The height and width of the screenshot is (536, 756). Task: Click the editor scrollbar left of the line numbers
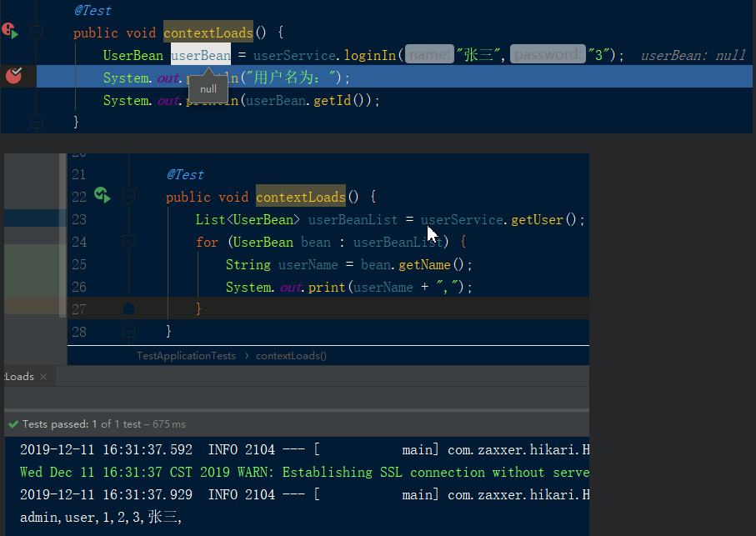[63, 235]
